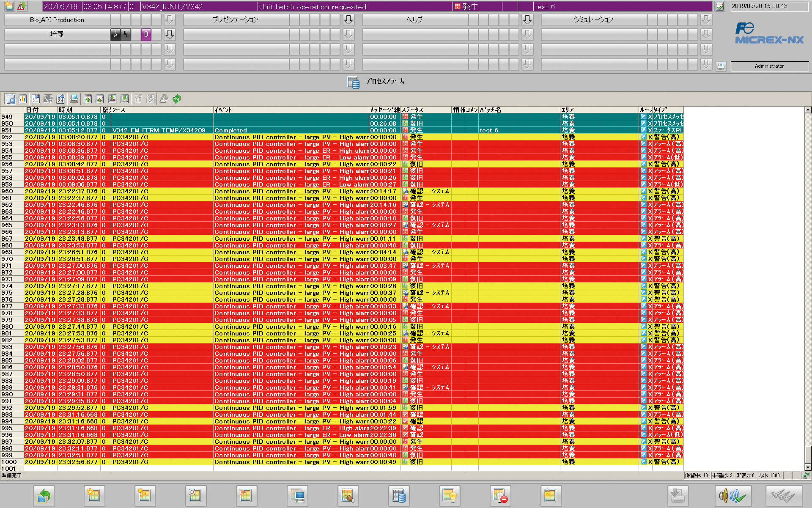Expand the ヘルプ dropdown arrow

(527, 19)
